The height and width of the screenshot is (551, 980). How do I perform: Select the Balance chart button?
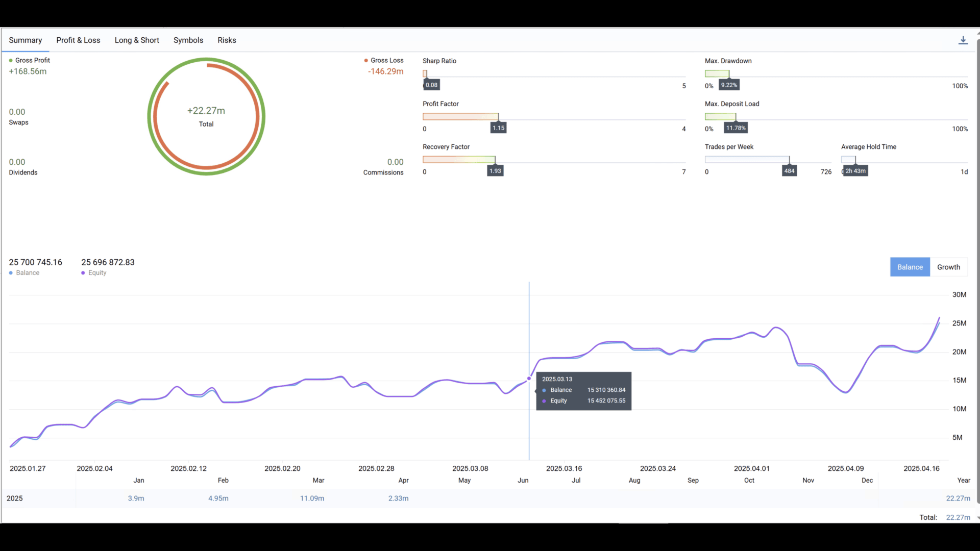tap(910, 267)
